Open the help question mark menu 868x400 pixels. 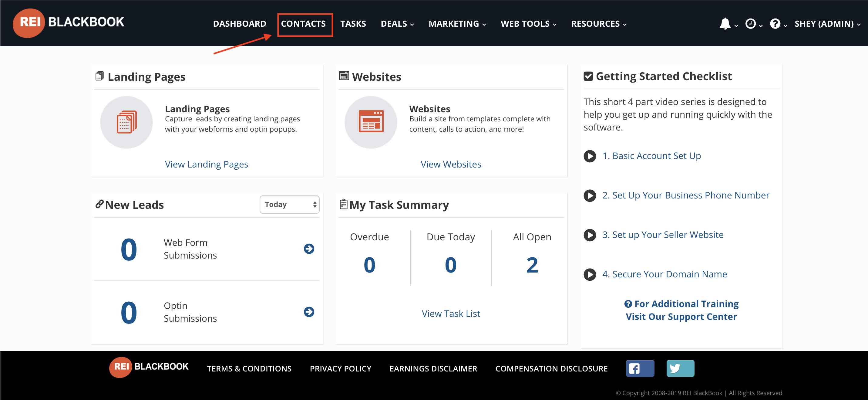coord(775,24)
